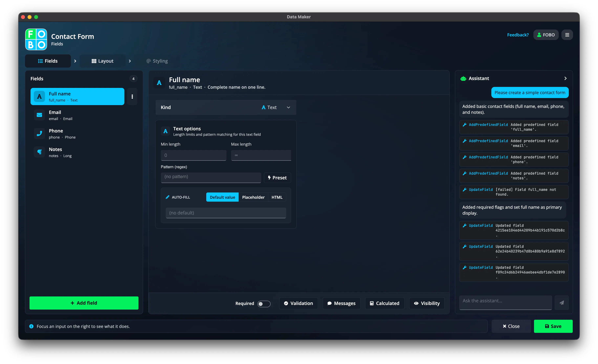Click the Notes field paragraph icon
598x364 pixels.
coord(39,152)
